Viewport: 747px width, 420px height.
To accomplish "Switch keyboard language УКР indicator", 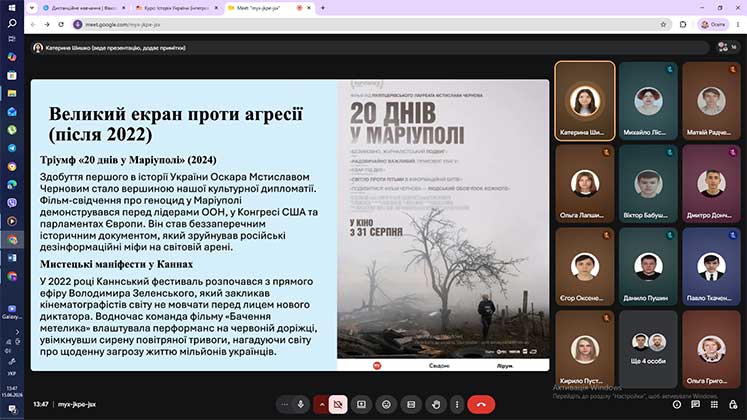I will point(12,373).
